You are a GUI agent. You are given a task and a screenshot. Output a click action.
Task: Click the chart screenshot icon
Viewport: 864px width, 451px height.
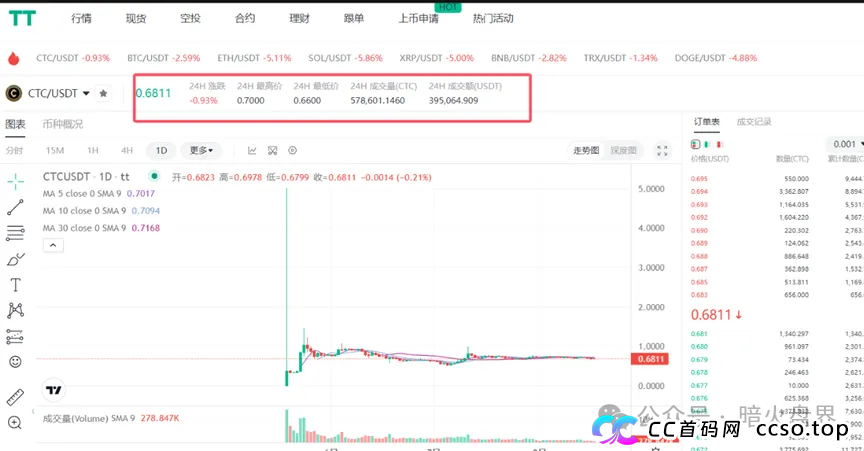click(272, 151)
